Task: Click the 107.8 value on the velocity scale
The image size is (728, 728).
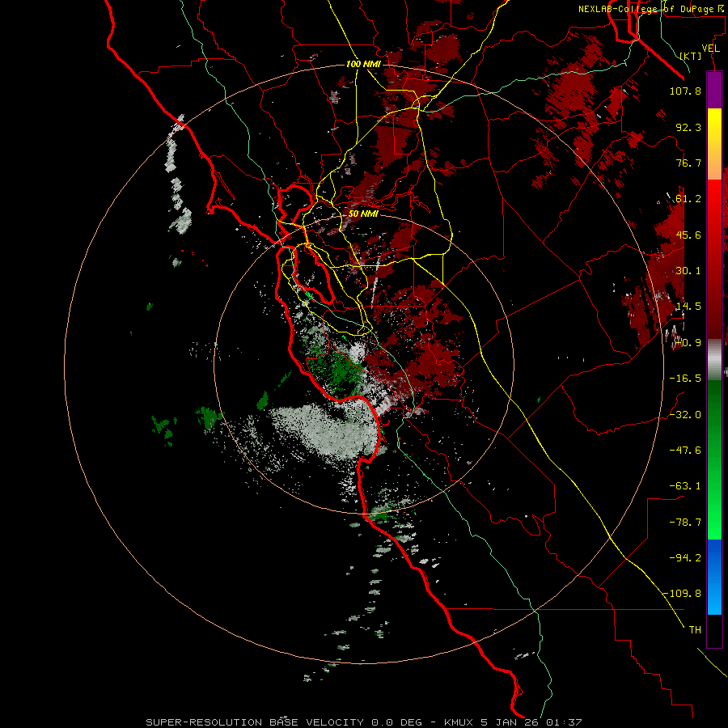Action: pyautogui.click(x=685, y=91)
